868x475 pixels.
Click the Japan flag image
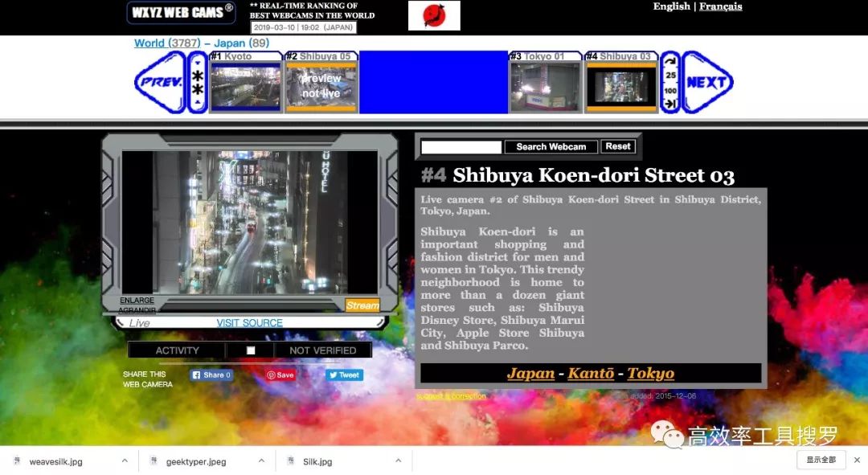click(x=434, y=15)
